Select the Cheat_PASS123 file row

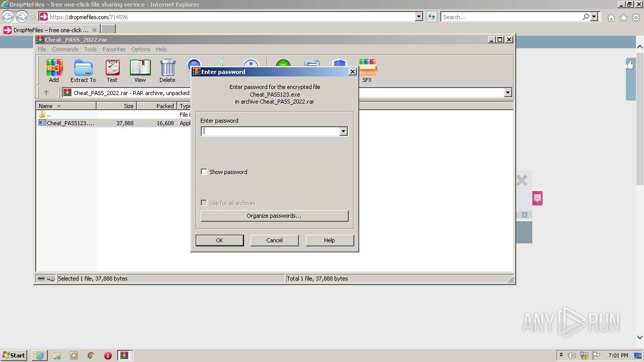(113, 123)
